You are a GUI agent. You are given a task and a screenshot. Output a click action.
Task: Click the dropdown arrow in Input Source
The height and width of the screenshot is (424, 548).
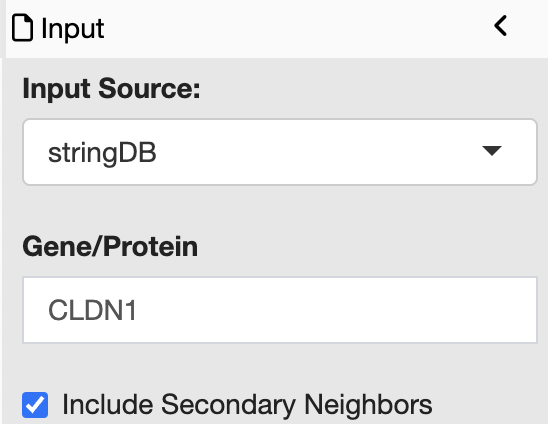[x=492, y=151]
